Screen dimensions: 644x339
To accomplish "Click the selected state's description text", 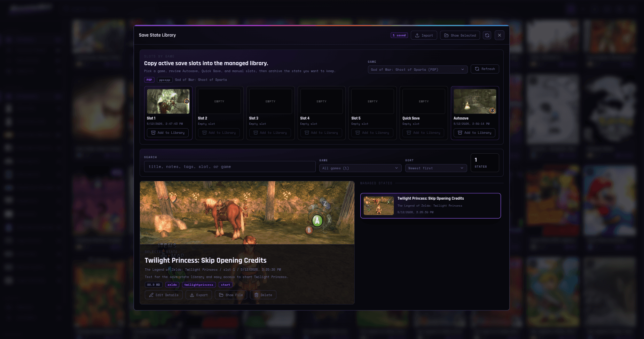I will 216,277.
